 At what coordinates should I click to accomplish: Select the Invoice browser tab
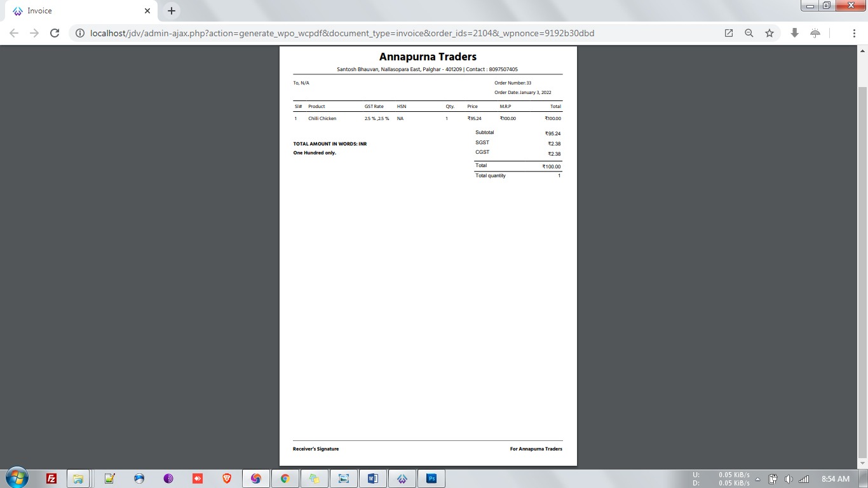[x=76, y=11]
